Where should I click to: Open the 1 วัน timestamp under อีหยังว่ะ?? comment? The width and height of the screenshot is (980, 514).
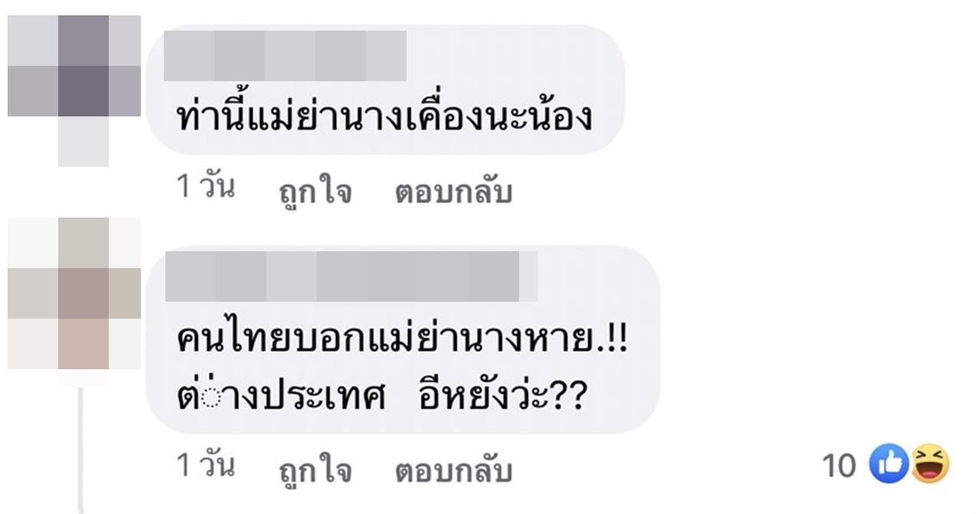point(206,466)
